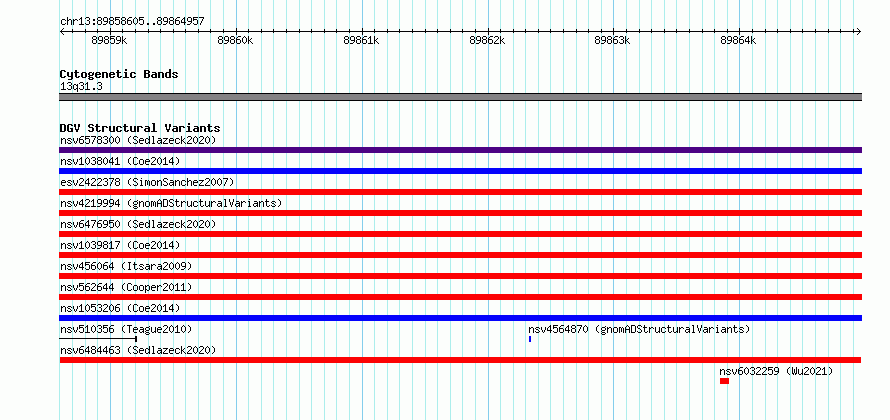Select the red nsv456064 variant bar
The height and width of the screenshot is (420, 890).
(460, 276)
